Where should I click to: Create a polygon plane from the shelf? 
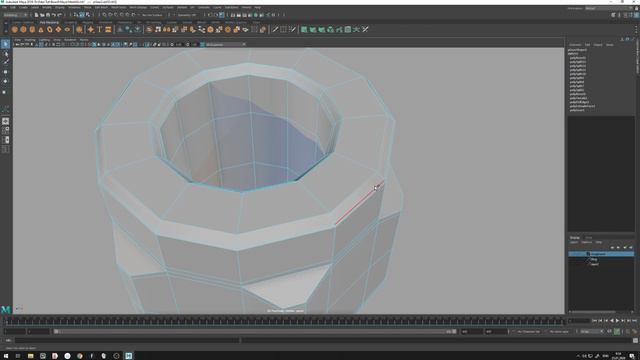58,29
